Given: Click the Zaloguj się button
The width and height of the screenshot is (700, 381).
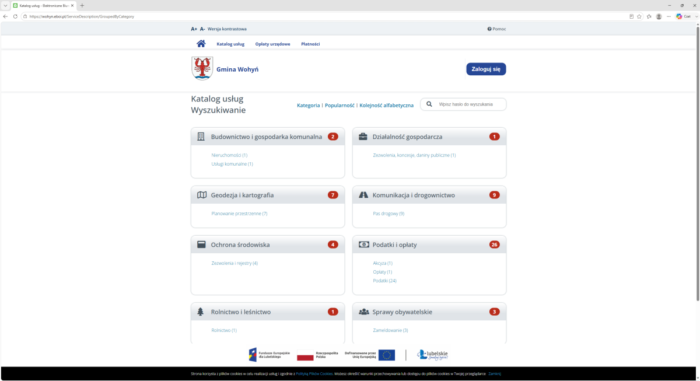Looking at the screenshot, I should 486,69.
